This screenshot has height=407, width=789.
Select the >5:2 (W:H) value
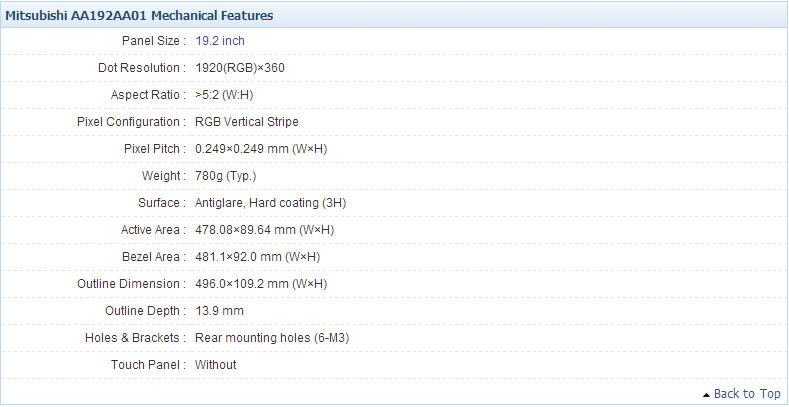coord(224,95)
